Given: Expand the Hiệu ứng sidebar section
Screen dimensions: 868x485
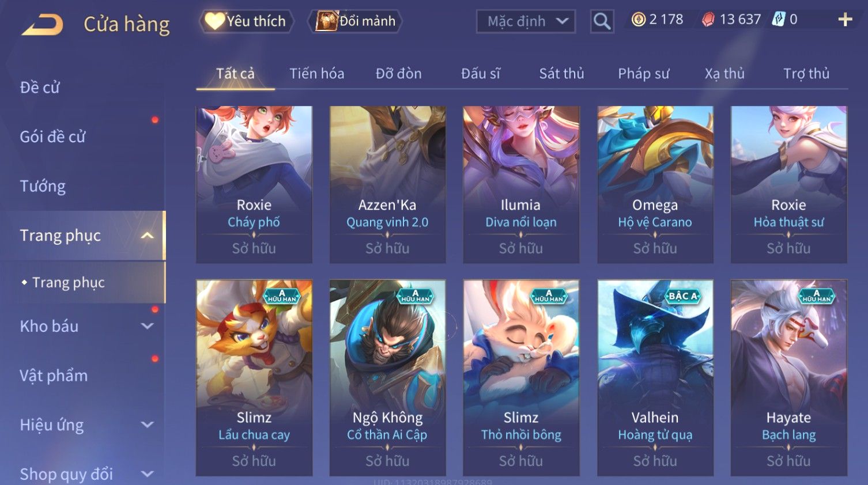Looking at the screenshot, I should 148,425.
